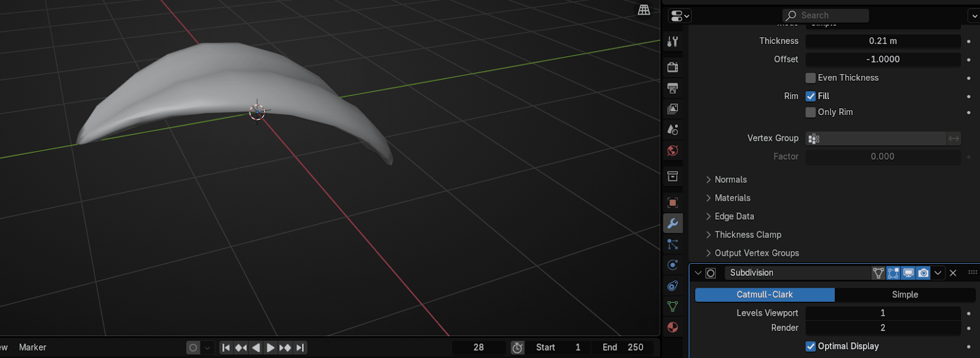Toggle Subdivision modifier edit mode display
980x358 pixels.
893,273
